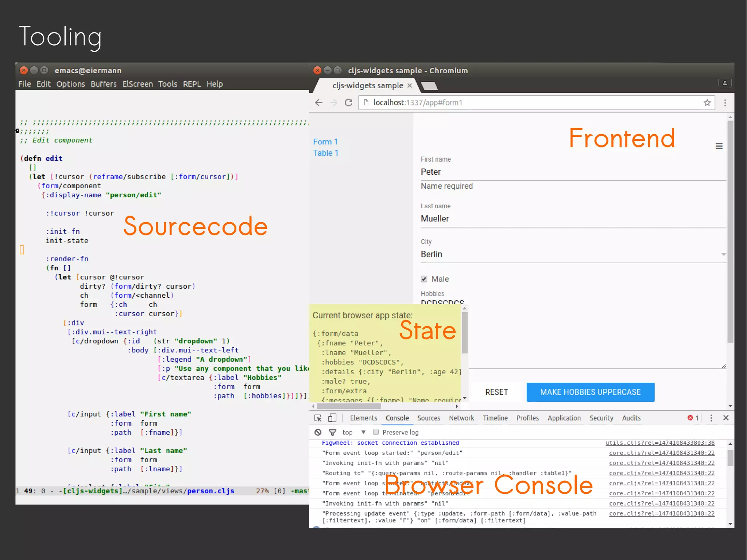Image resolution: width=747 pixels, height=560 pixels.
Task: Click the Form 1 link
Action: 325,142
